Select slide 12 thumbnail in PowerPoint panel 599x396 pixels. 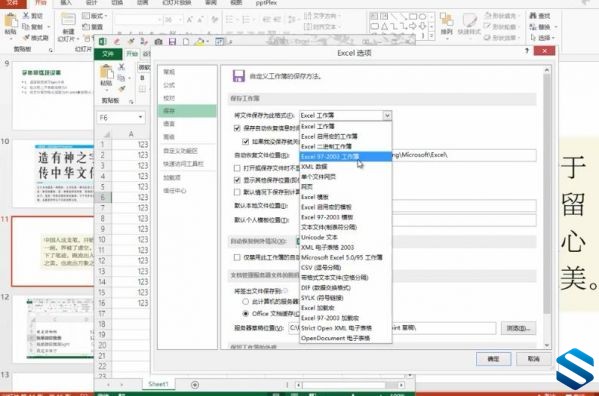tap(53, 329)
